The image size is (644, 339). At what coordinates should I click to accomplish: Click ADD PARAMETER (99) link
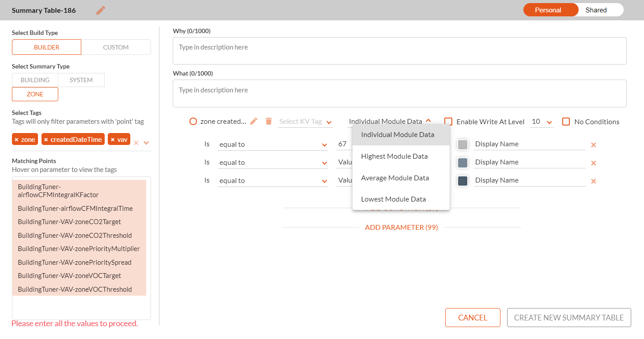(402, 228)
